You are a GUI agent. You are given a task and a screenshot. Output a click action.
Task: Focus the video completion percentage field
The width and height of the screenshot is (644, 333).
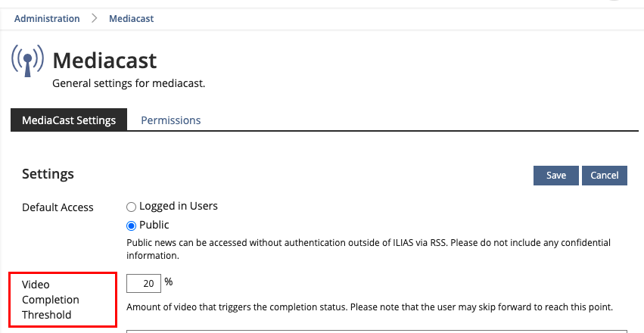[143, 284]
